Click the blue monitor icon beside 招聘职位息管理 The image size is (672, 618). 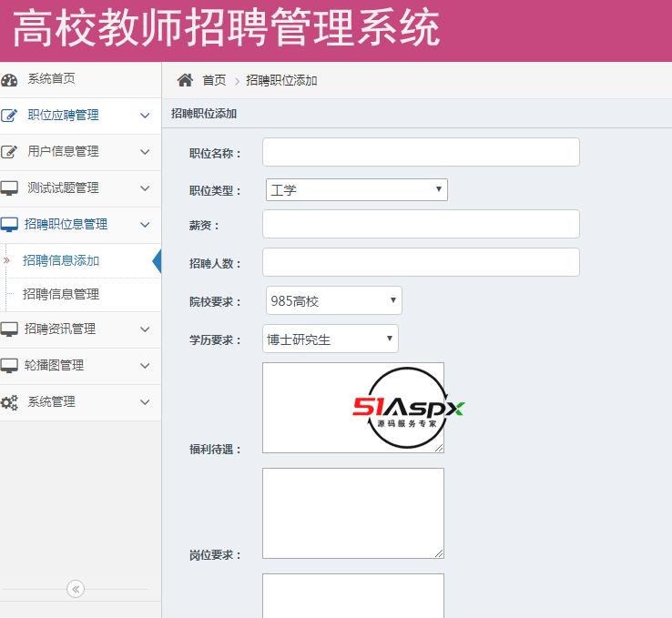coord(9,225)
